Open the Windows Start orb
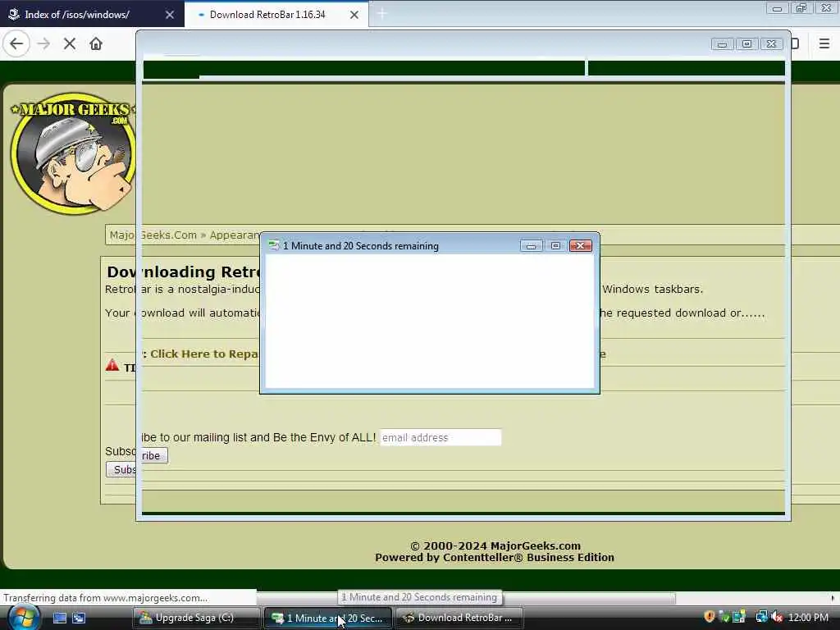 coord(22,617)
